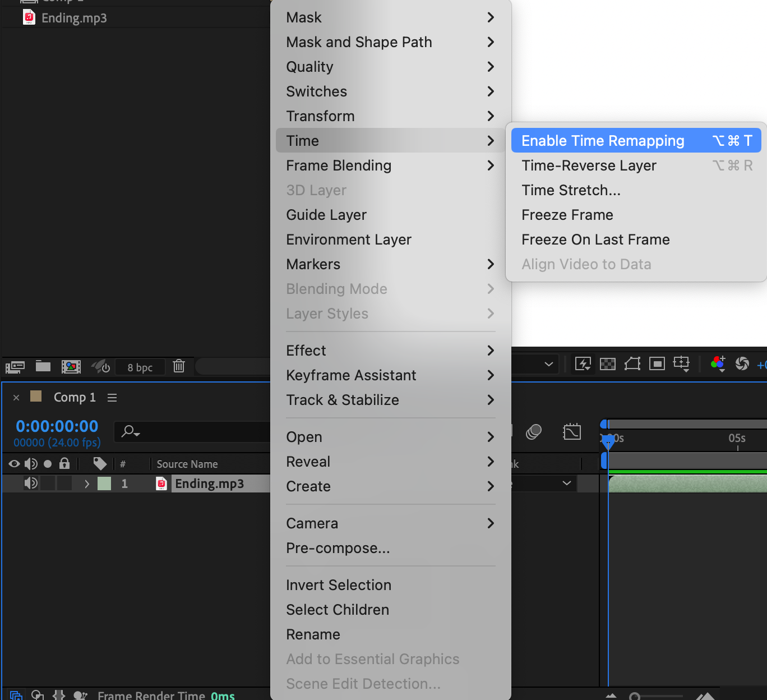This screenshot has height=700, width=767.
Task: Click Pre-compose in the context menu
Action: pos(338,548)
